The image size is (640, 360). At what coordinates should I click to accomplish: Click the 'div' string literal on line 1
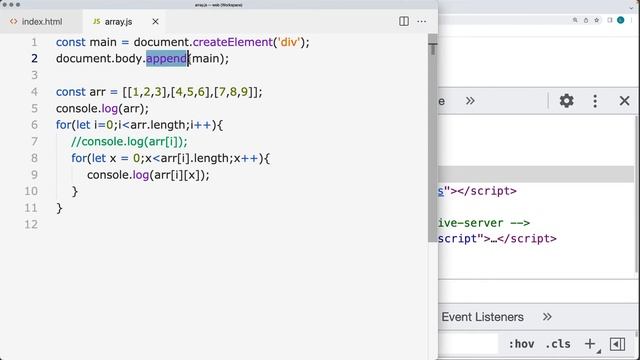coord(289,42)
